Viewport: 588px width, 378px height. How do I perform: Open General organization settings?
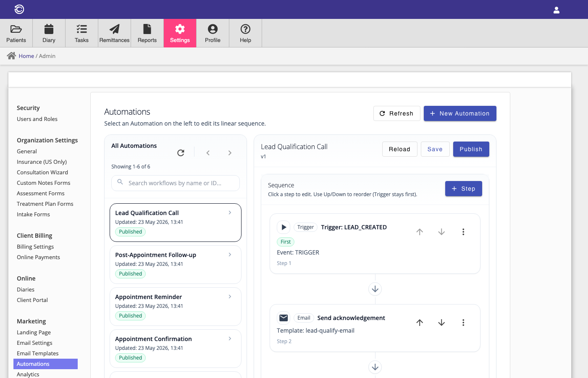(27, 151)
